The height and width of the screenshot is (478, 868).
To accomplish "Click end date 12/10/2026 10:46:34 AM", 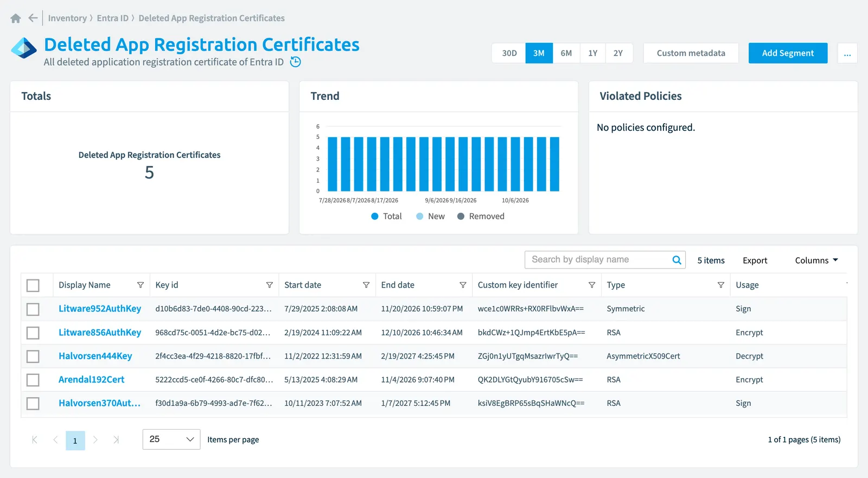I will tap(422, 333).
